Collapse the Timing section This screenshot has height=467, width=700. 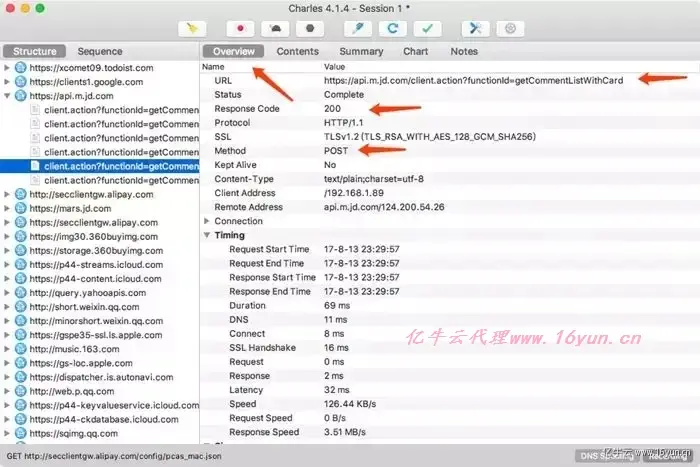pyautogui.click(x=207, y=235)
